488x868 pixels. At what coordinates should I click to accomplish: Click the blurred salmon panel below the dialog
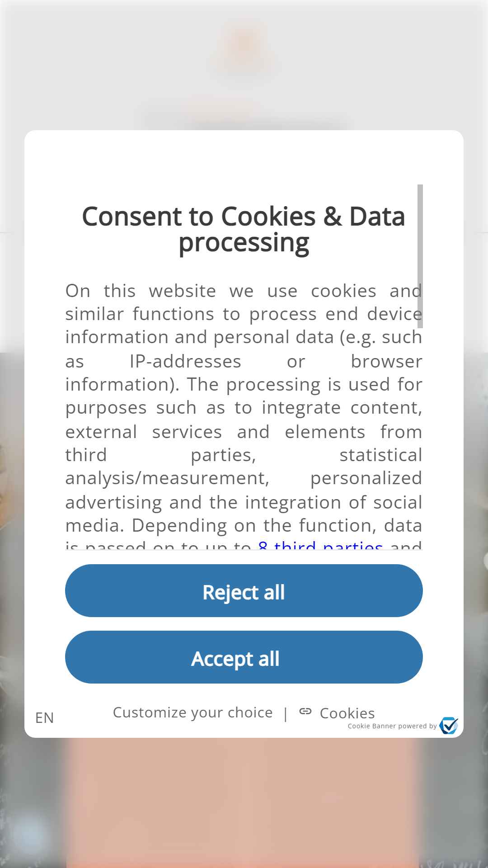coord(243,803)
